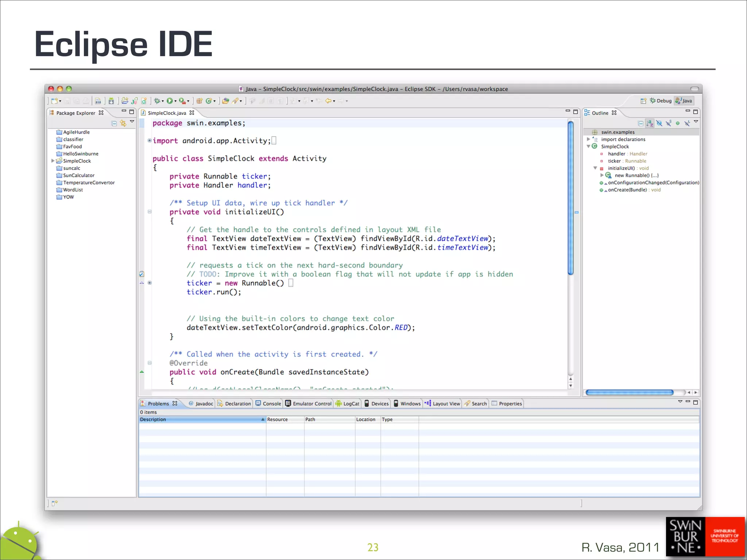Open the Properties tab

coord(507,404)
